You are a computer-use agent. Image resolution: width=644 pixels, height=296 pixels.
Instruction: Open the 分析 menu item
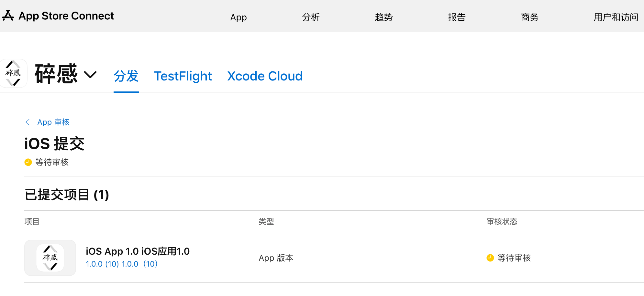(x=311, y=17)
